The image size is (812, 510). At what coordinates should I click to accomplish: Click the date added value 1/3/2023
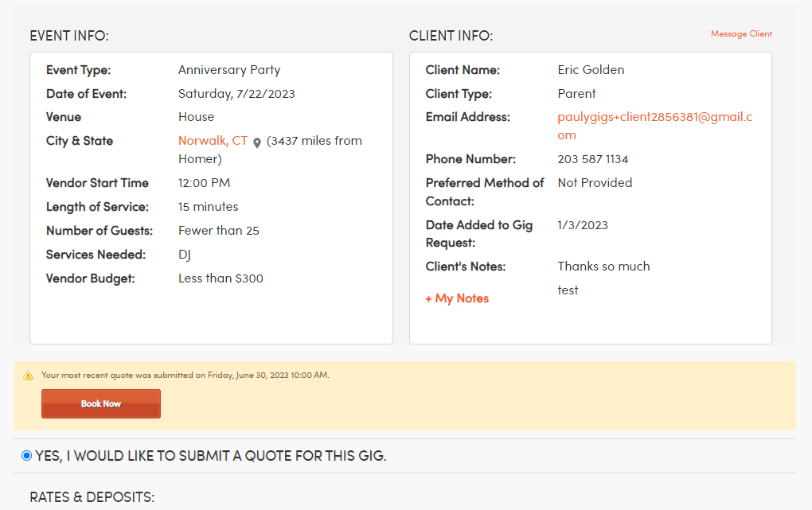coord(583,225)
